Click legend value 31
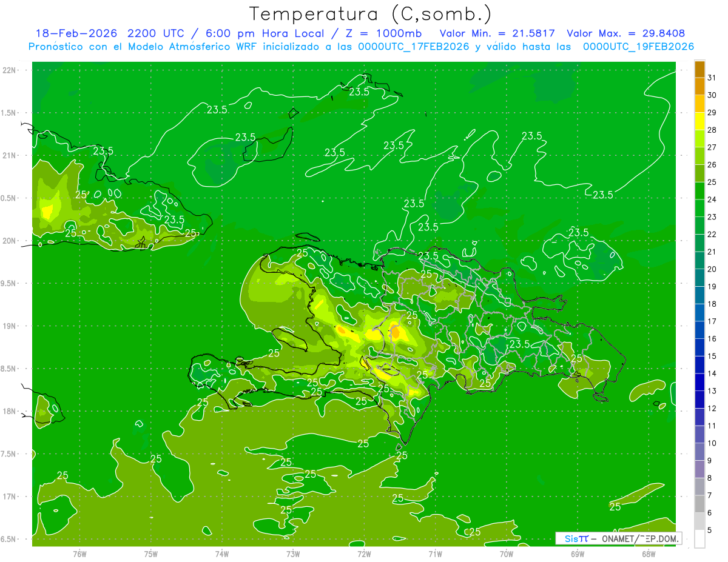 [x=712, y=78]
